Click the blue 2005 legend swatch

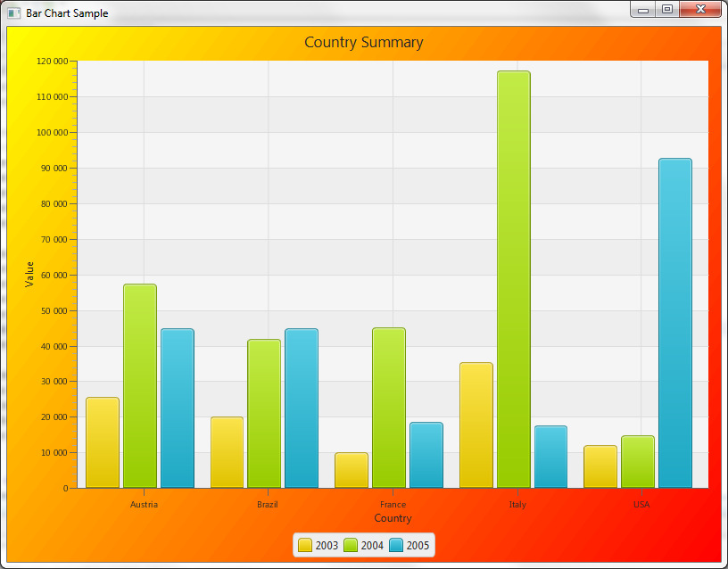coord(396,546)
